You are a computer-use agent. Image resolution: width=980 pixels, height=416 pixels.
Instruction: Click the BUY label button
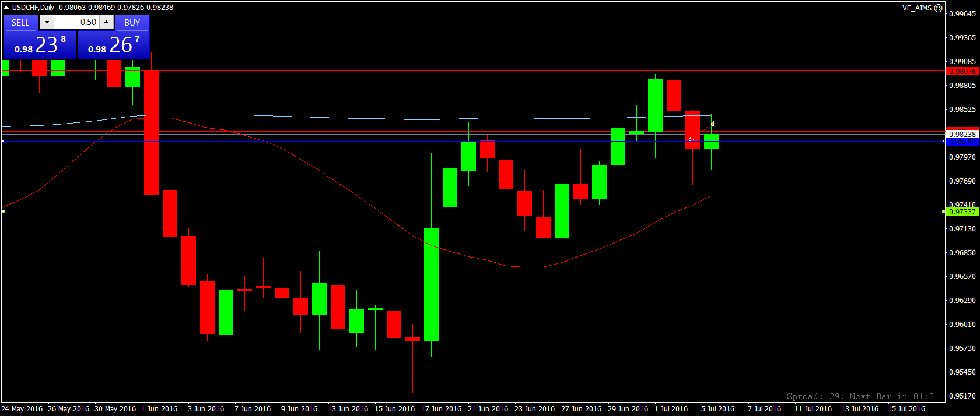click(x=132, y=22)
